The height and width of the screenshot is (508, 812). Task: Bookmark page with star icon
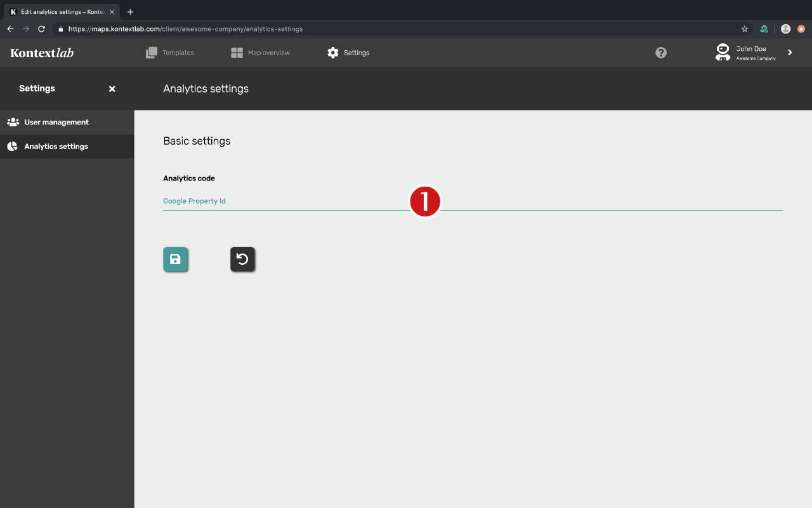coord(745,29)
